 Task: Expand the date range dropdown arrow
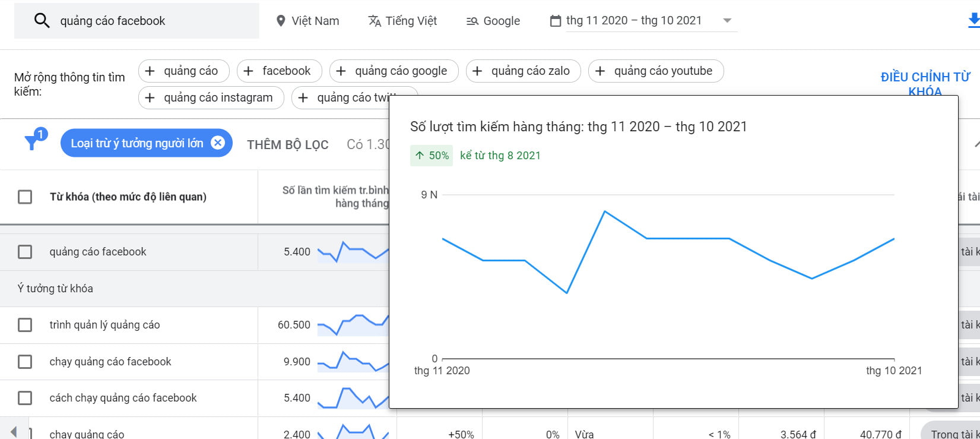coord(727,21)
